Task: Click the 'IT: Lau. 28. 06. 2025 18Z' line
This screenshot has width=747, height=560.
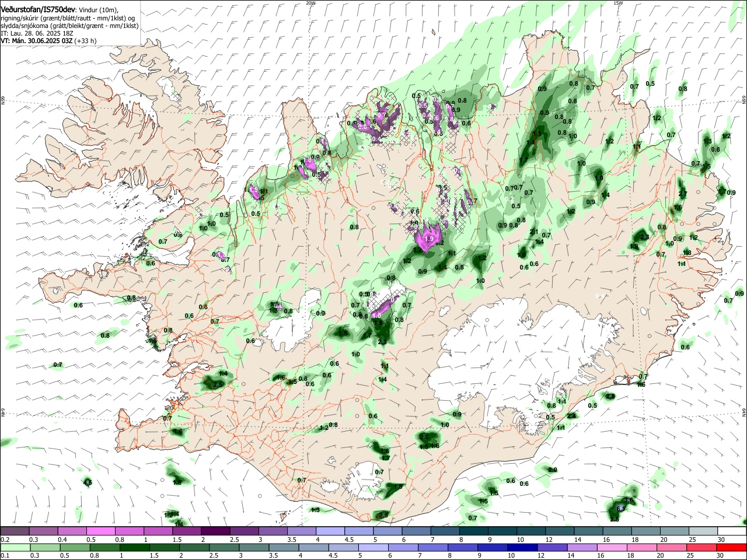Action: coord(37,33)
